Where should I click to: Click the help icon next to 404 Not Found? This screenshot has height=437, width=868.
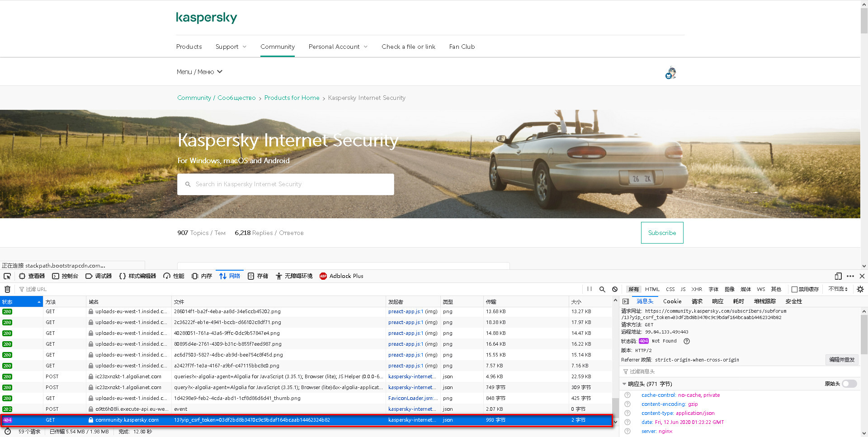[x=687, y=341]
